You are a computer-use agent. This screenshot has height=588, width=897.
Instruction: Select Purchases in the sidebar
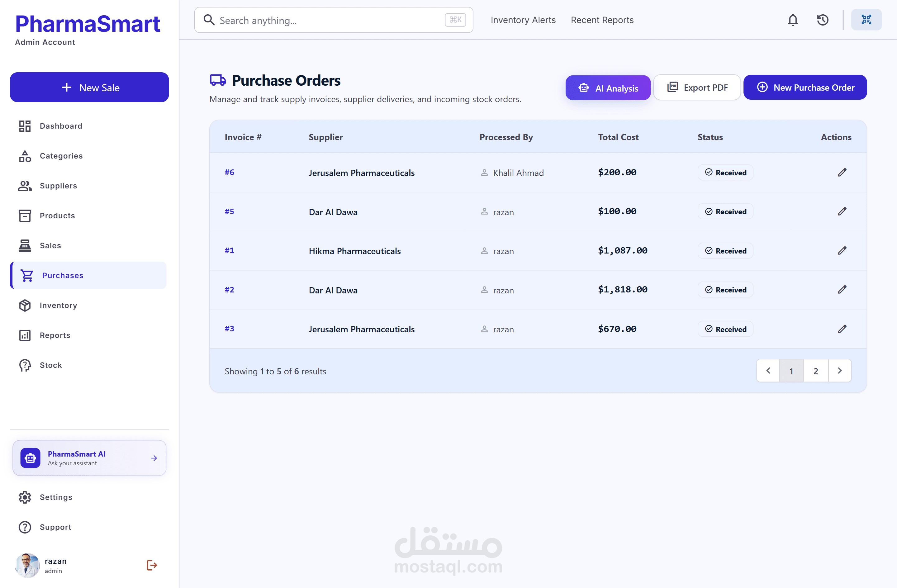[x=88, y=276]
